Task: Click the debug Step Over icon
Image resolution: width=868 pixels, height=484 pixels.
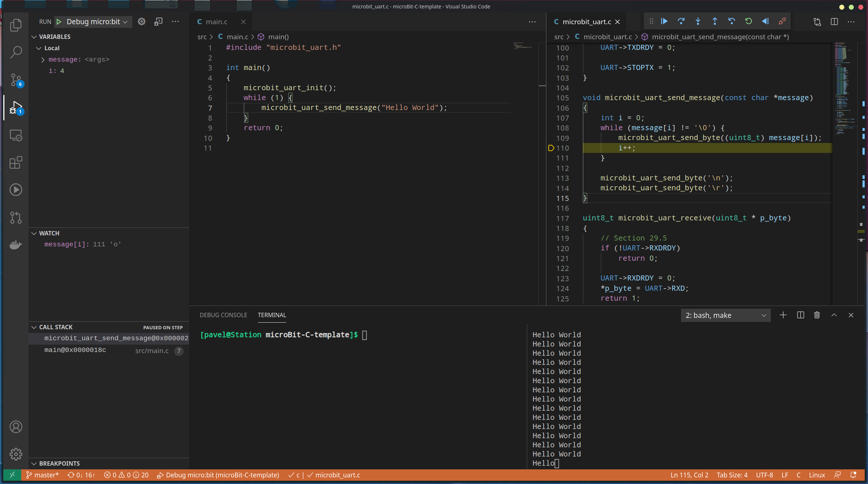Action: click(x=681, y=21)
